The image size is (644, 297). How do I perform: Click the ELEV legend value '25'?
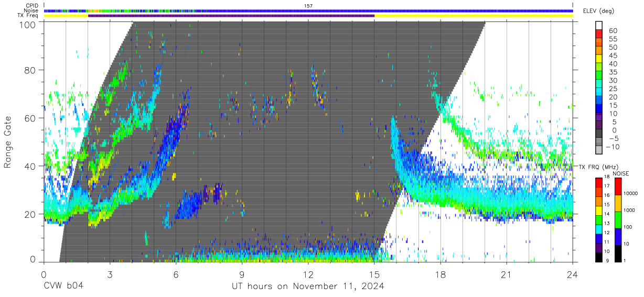pos(613,89)
